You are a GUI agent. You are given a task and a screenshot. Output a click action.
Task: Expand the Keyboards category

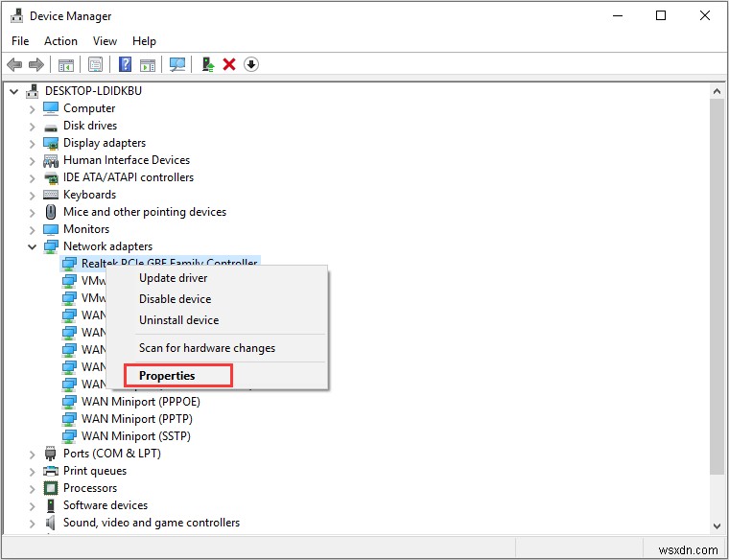point(32,196)
